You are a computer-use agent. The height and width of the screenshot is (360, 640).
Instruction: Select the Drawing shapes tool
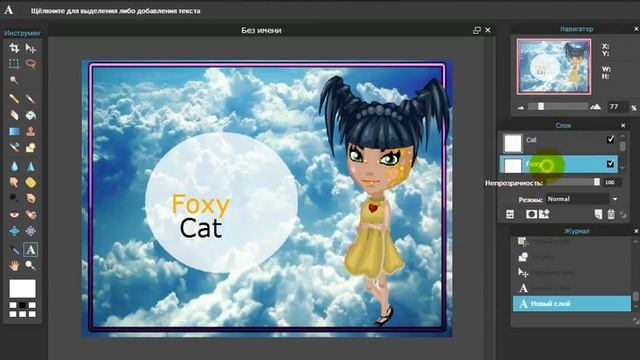pos(31,147)
